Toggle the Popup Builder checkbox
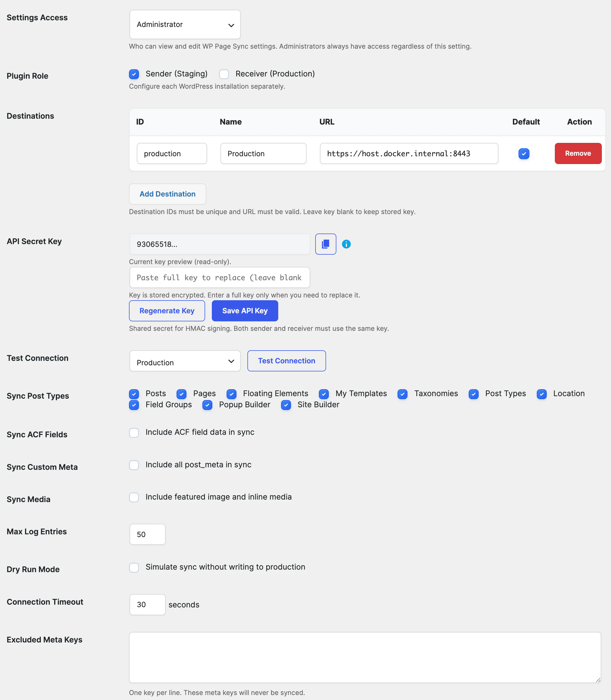 (207, 405)
